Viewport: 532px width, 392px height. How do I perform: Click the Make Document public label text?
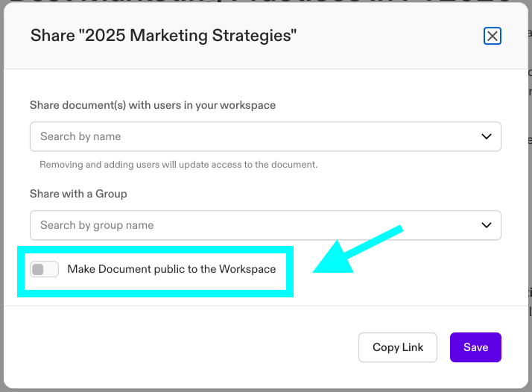[x=171, y=269]
